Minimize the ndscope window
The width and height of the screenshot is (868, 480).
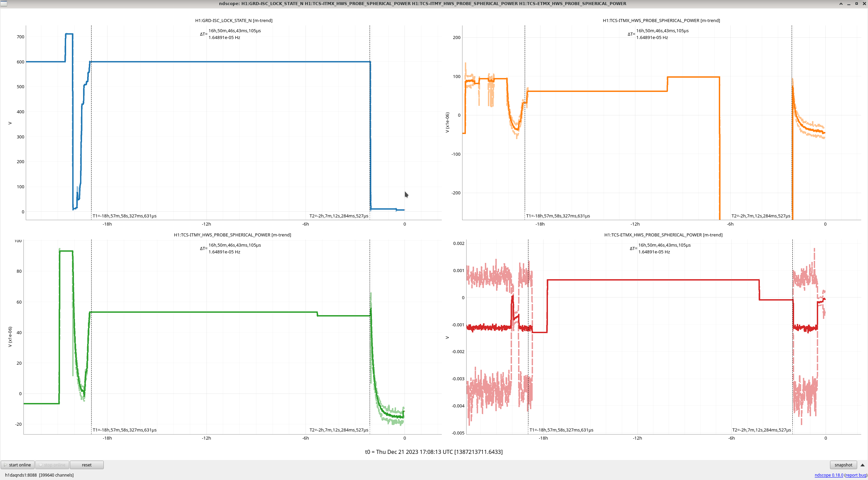point(849,4)
